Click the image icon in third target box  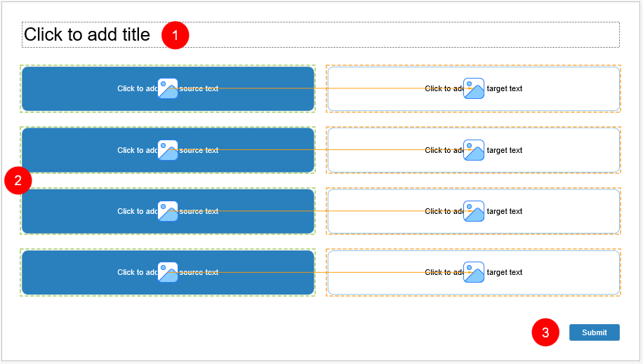pos(474,211)
